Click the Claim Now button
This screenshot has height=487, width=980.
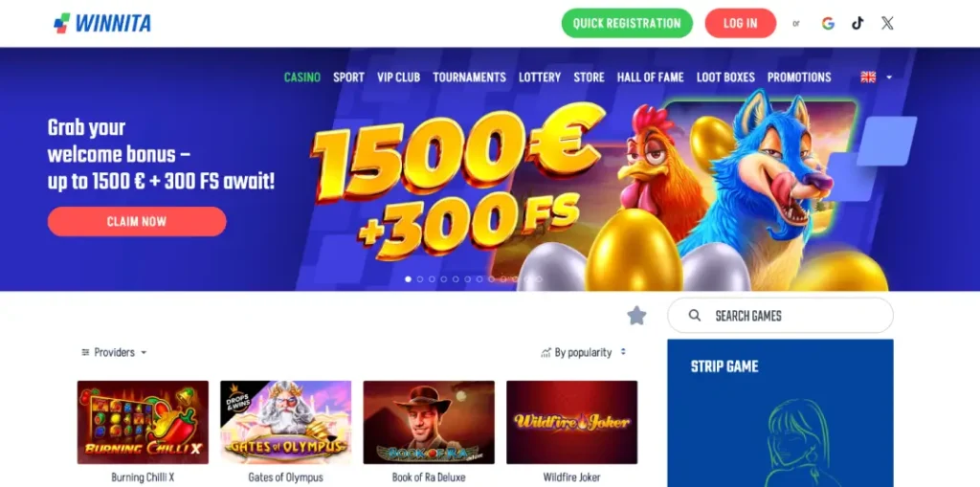click(x=137, y=221)
